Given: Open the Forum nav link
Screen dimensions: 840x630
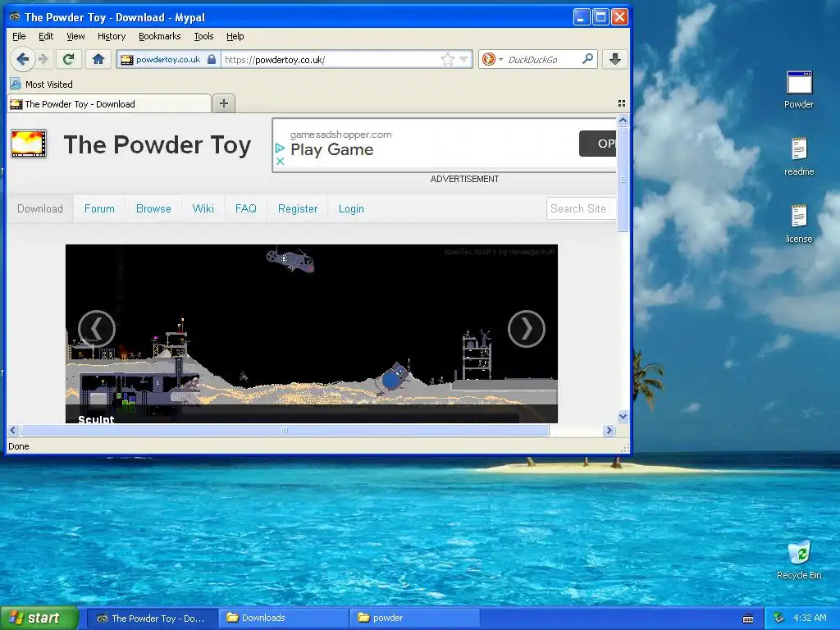Looking at the screenshot, I should click(x=99, y=208).
